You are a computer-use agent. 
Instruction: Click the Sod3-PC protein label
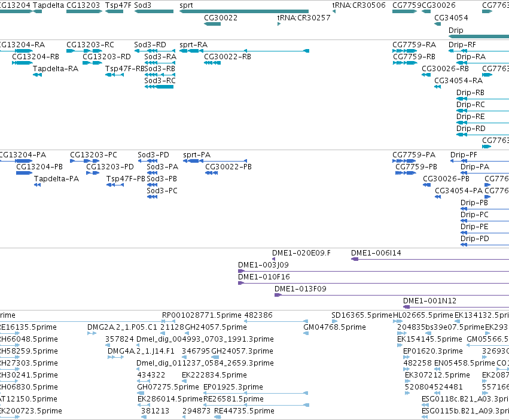click(x=162, y=191)
